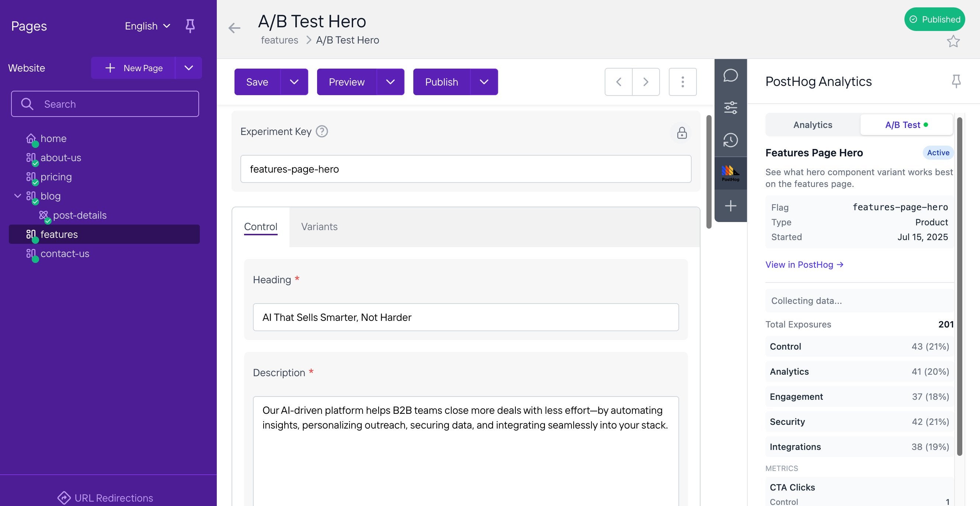Select the post-details page
This screenshot has height=506, width=980.
80,215
